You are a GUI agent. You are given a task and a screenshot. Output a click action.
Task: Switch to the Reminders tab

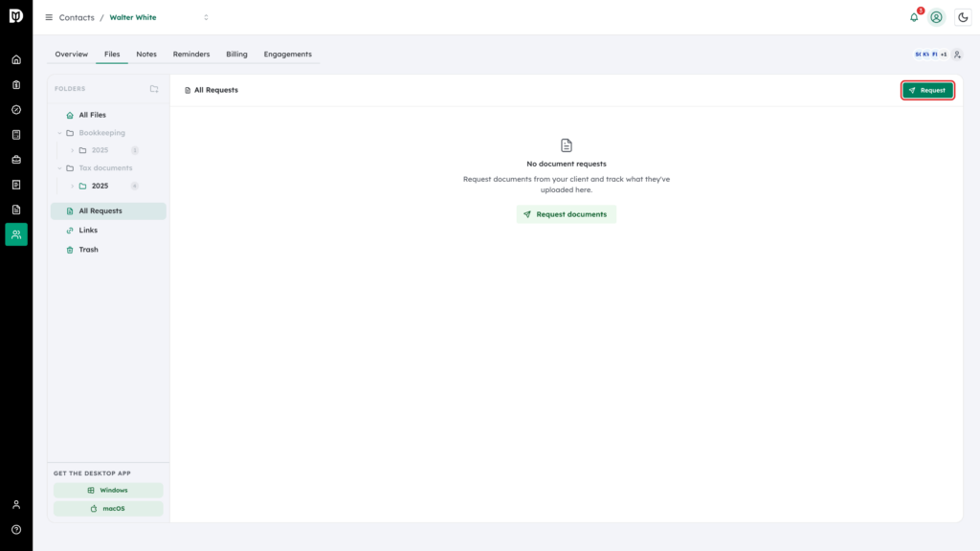click(191, 55)
